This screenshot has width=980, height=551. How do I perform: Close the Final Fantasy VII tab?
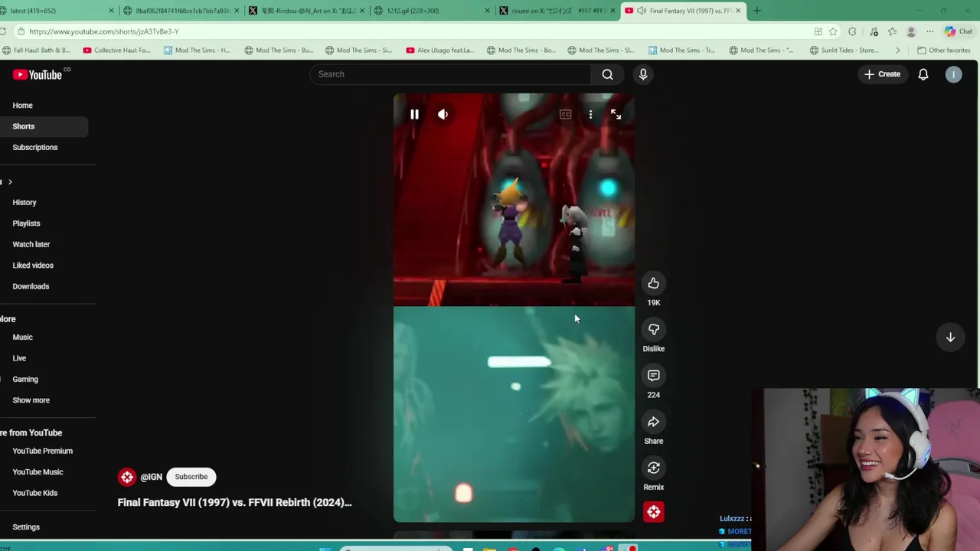click(738, 11)
